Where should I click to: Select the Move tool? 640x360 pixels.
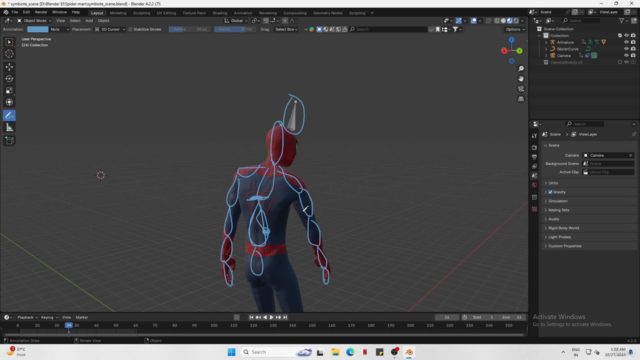coord(9,67)
